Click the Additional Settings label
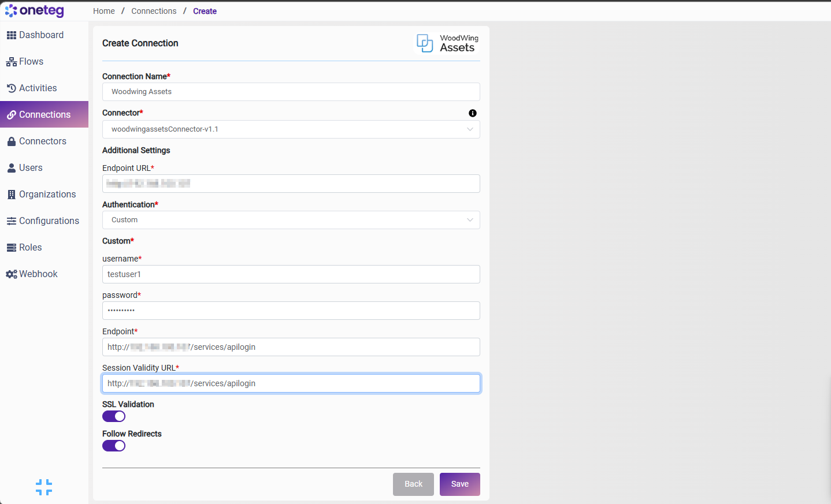This screenshot has height=504, width=831. pyautogui.click(x=136, y=150)
